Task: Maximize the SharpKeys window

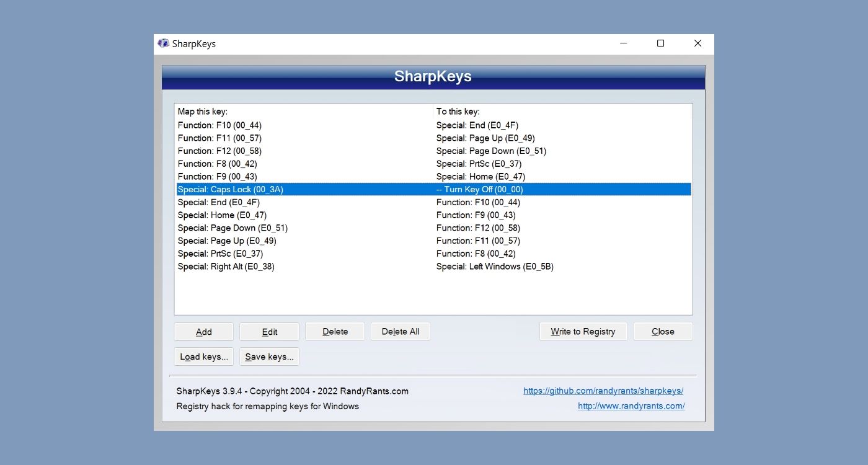Action: coord(661,43)
